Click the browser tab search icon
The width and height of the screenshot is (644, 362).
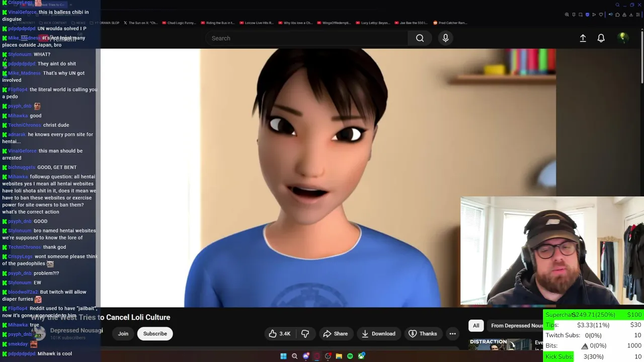click(x=617, y=5)
